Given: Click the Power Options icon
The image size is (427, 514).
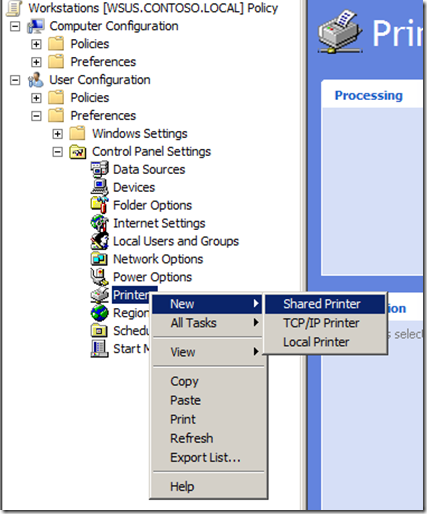Looking at the screenshot, I should point(99,277).
